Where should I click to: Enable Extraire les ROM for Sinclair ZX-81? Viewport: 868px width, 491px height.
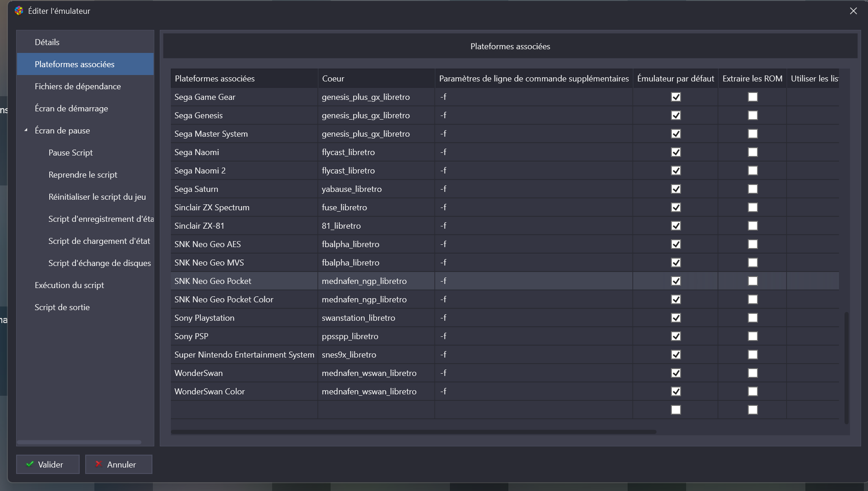point(753,225)
